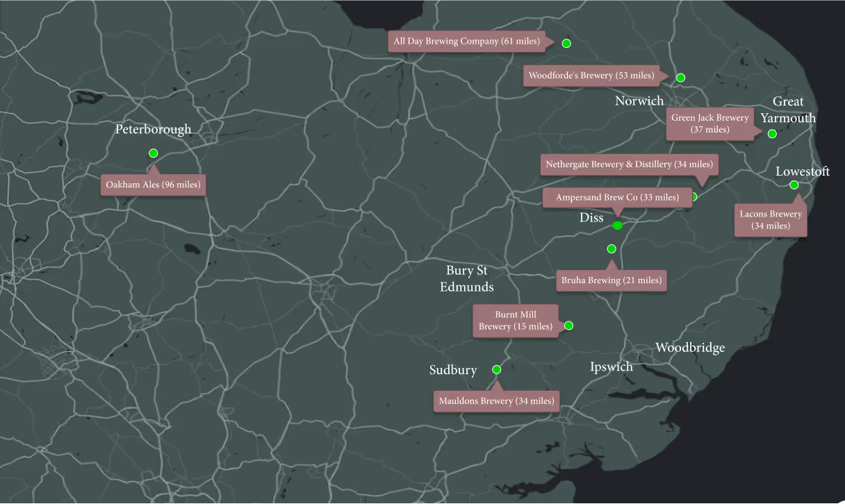Select the Bury St Edmunds place name
This screenshot has height=504, width=845.
(x=467, y=278)
